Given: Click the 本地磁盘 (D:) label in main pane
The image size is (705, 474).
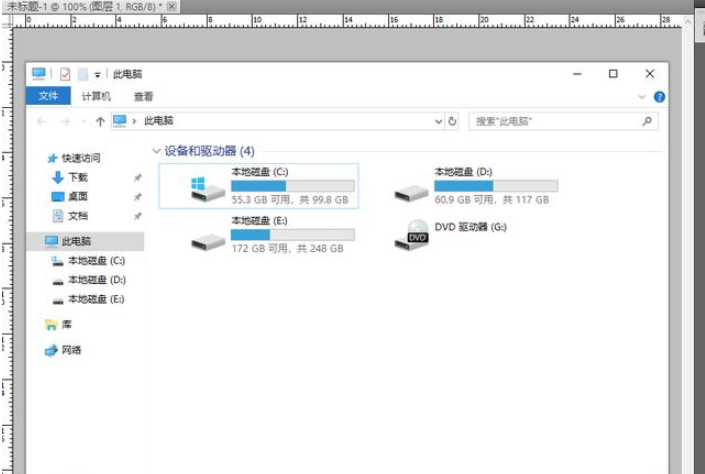Looking at the screenshot, I should point(463,172).
